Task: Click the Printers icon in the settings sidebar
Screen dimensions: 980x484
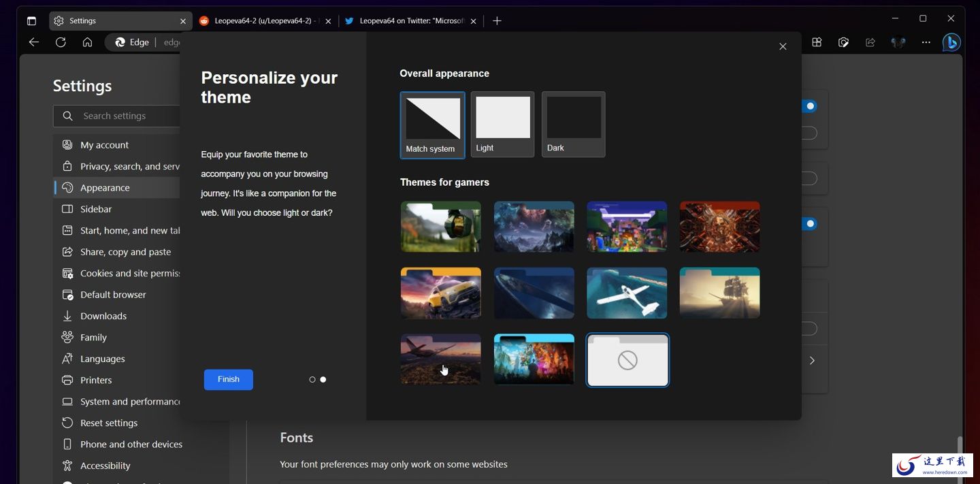Action: click(x=67, y=380)
